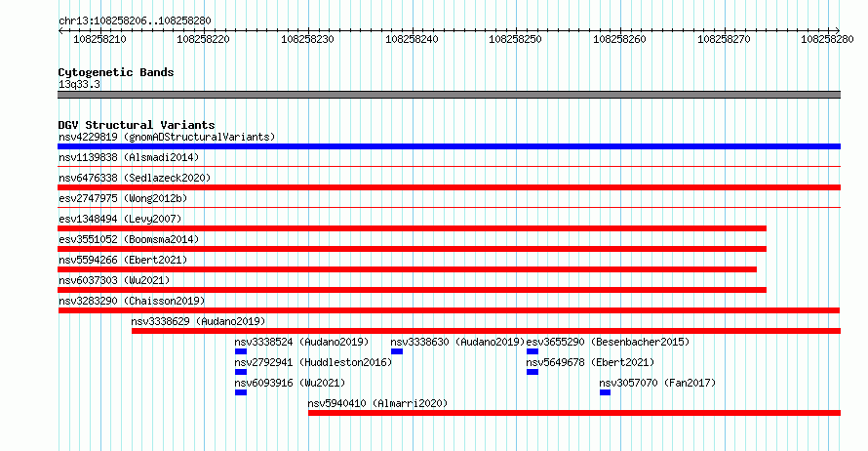The width and height of the screenshot is (868, 451).
Task: Click the red nsv5940410 Almarri2020 bar
Action: click(x=574, y=413)
